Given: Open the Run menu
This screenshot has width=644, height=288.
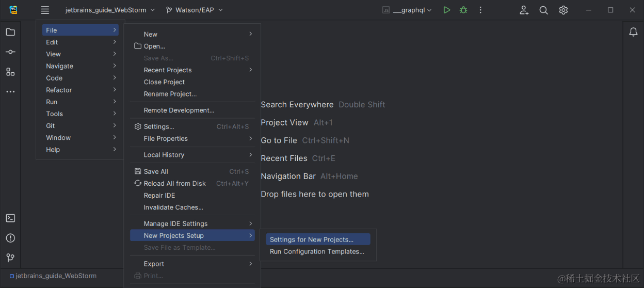Looking at the screenshot, I should [80, 102].
